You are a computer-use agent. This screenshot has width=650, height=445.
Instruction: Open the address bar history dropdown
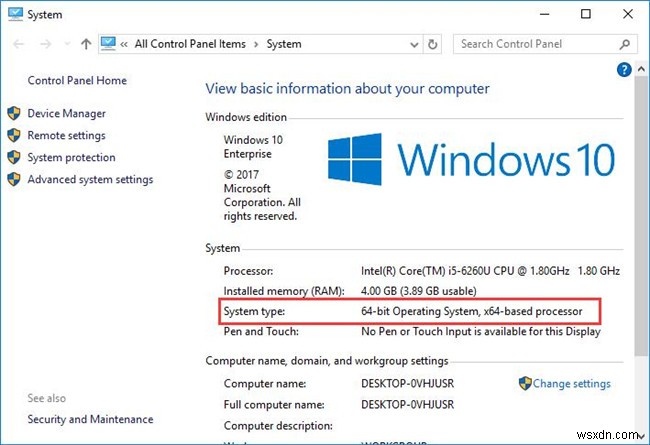pyautogui.click(x=411, y=44)
